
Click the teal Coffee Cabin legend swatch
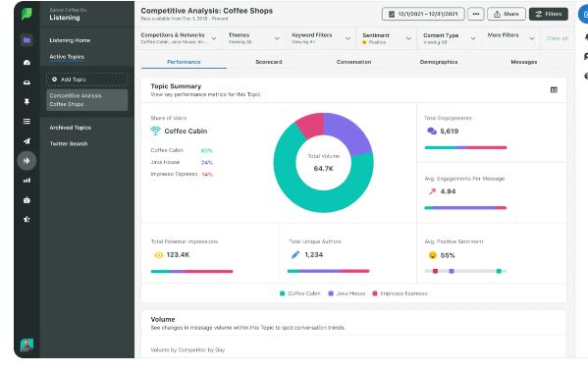pos(283,293)
